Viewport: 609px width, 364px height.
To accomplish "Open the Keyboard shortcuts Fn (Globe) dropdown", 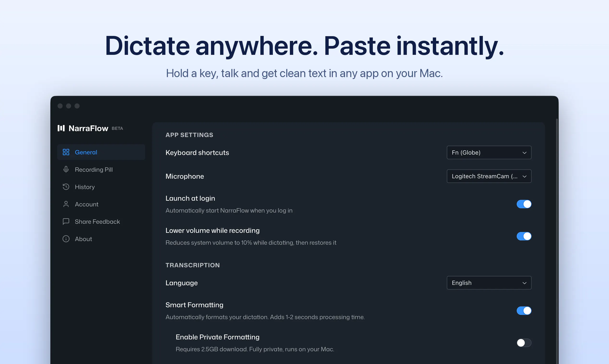I will coord(489,153).
